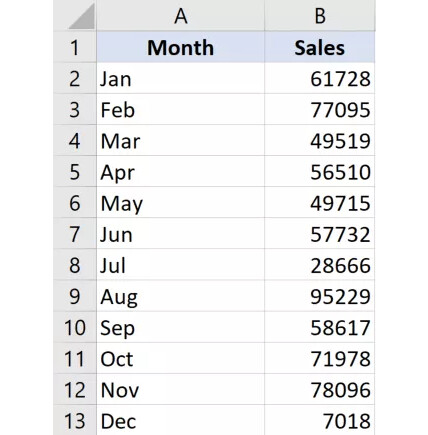Select the Oct cell
428x435 pixels.
click(x=181, y=359)
